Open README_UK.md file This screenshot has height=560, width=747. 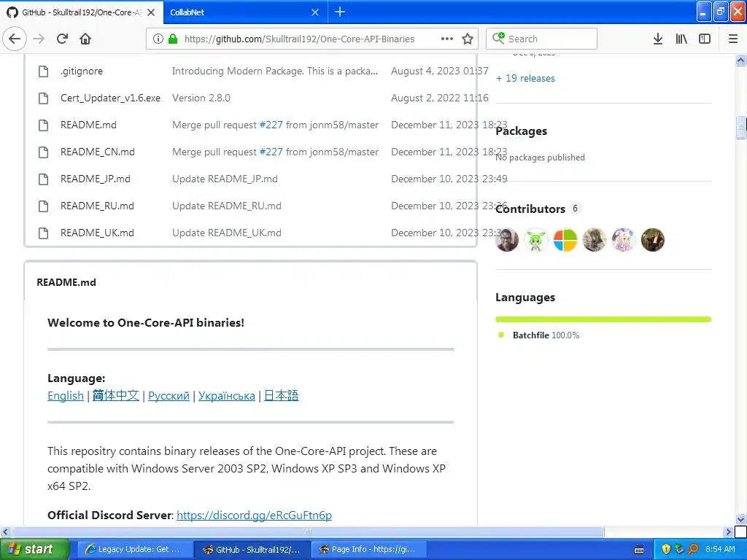tap(97, 233)
